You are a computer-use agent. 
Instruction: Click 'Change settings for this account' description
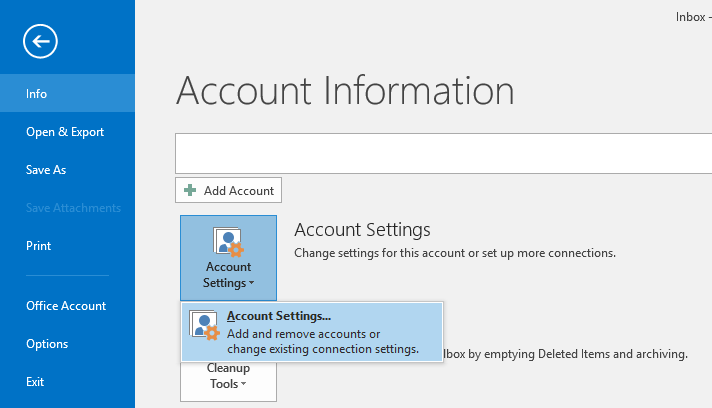point(455,253)
